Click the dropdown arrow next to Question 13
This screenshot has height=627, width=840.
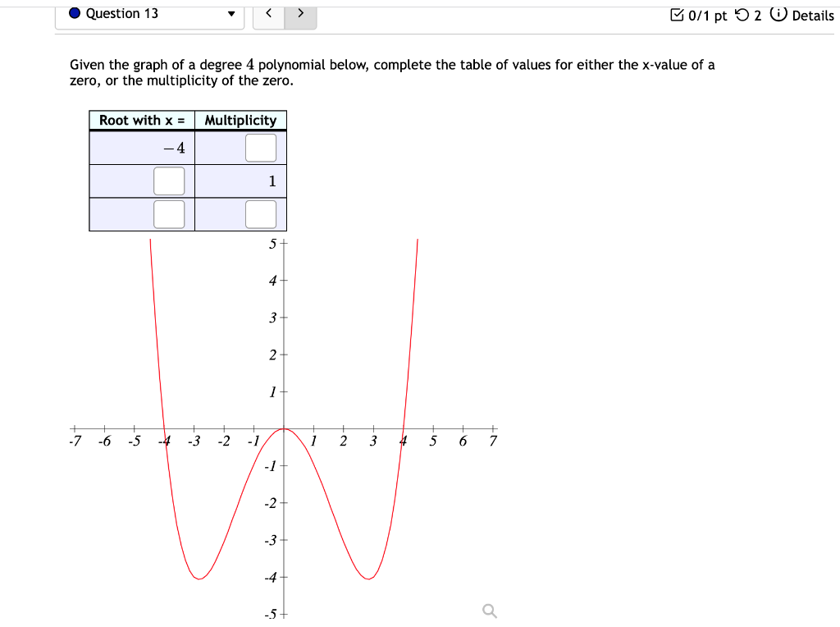(231, 13)
